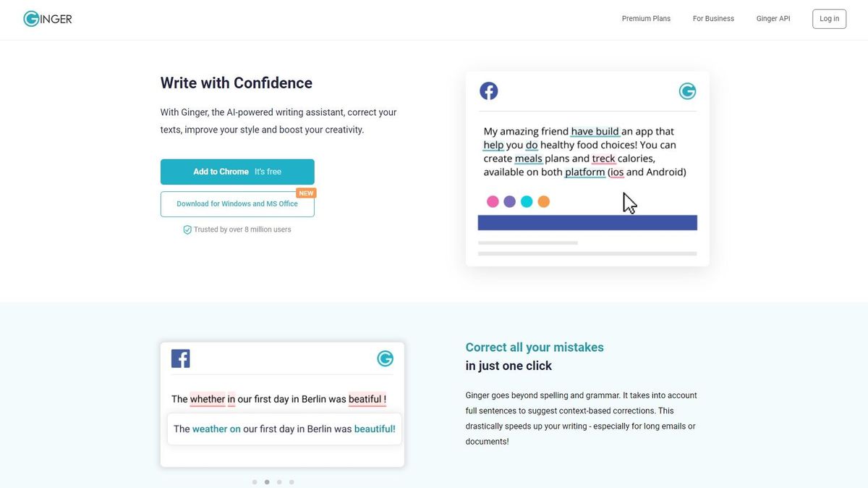Open the correction for 'have build'
Viewport: 868px width, 488px height.
[595, 131]
